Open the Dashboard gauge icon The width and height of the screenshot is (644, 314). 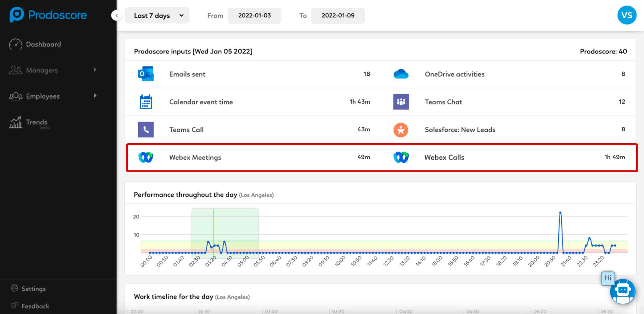15,44
